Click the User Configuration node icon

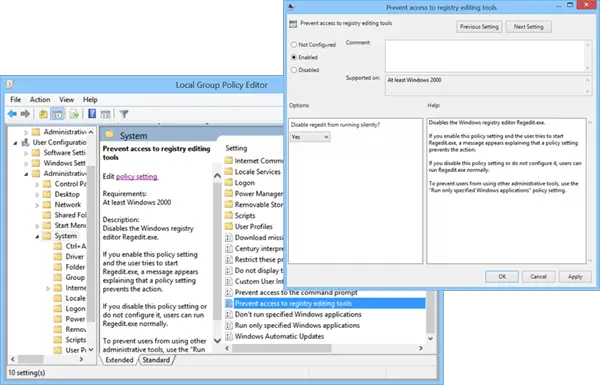click(x=26, y=142)
